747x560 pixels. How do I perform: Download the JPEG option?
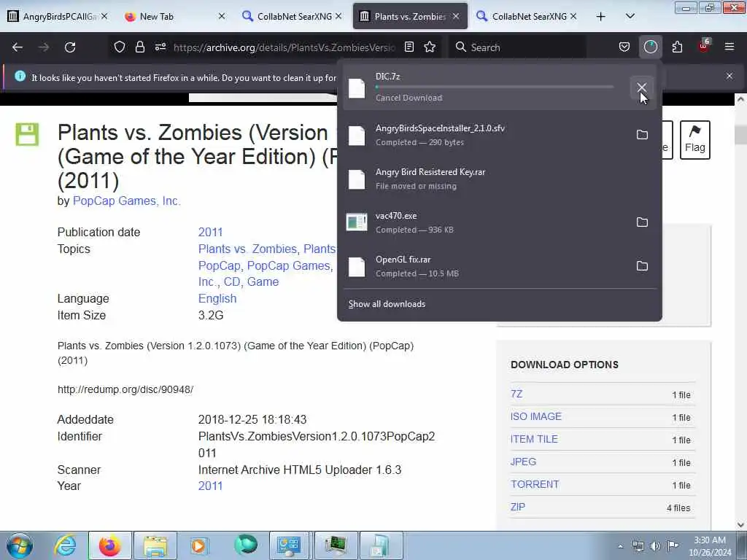click(x=524, y=462)
